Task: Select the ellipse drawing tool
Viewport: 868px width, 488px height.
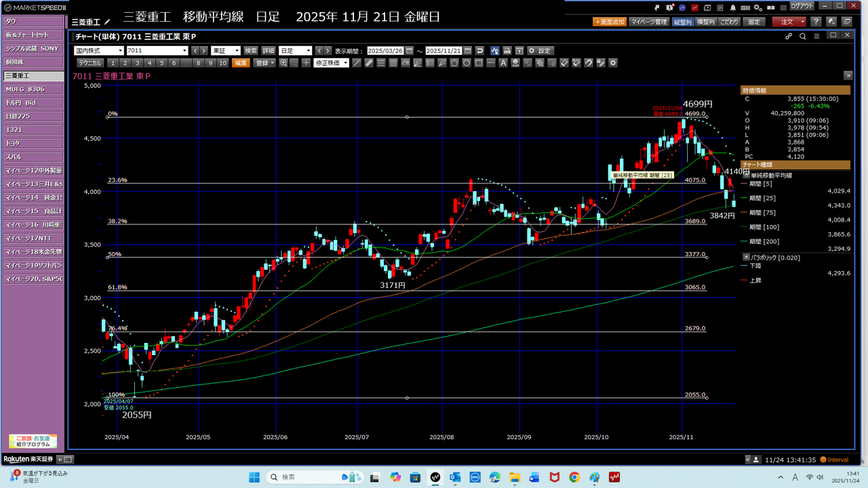Action: click(x=466, y=63)
